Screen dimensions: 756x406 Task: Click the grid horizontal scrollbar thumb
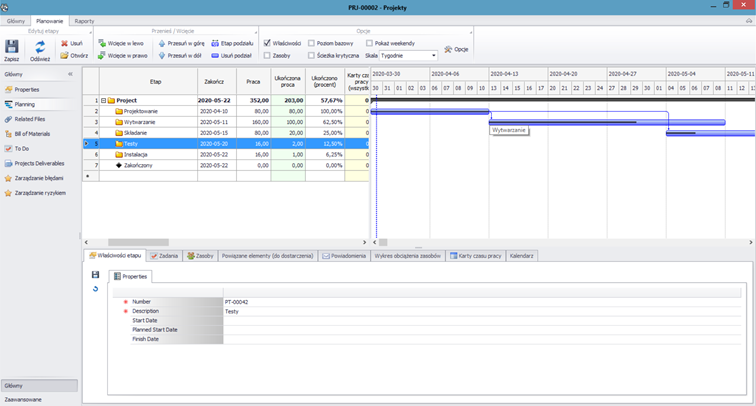(138, 243)
